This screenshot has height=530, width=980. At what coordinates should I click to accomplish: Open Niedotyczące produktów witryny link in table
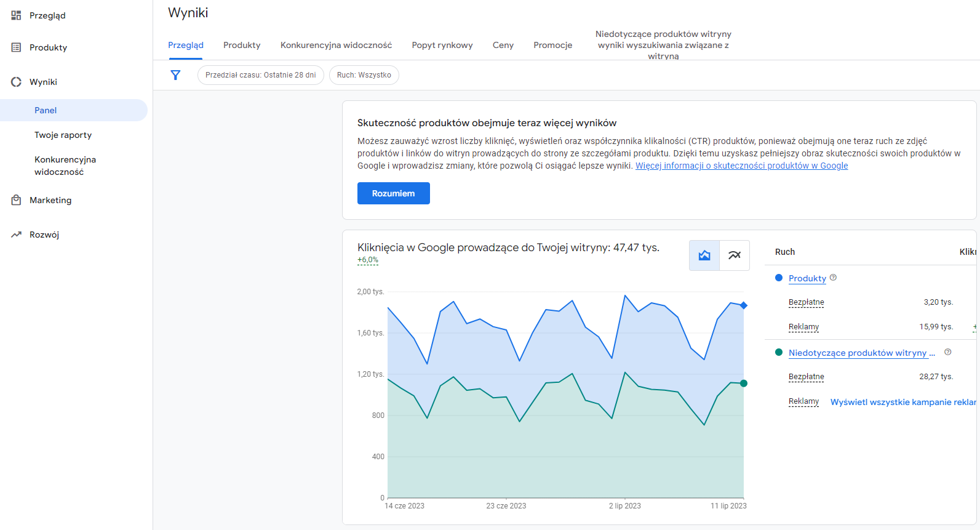click(862, 353)
